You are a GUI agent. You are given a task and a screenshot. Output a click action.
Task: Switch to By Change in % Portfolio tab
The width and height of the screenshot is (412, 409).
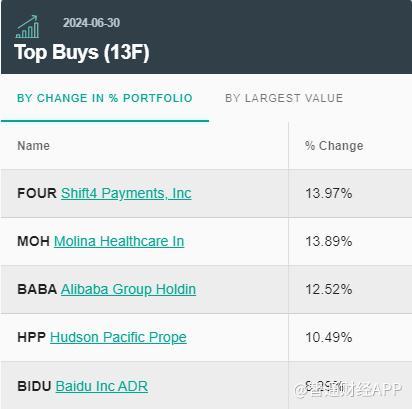tap(105, 98)
